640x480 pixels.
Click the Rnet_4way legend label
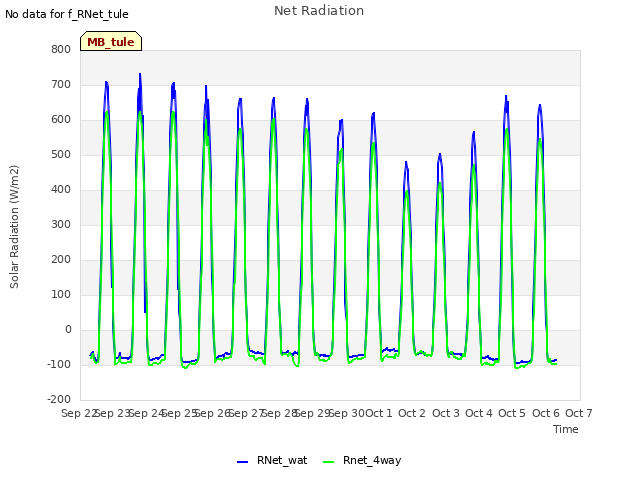[372, 460]
